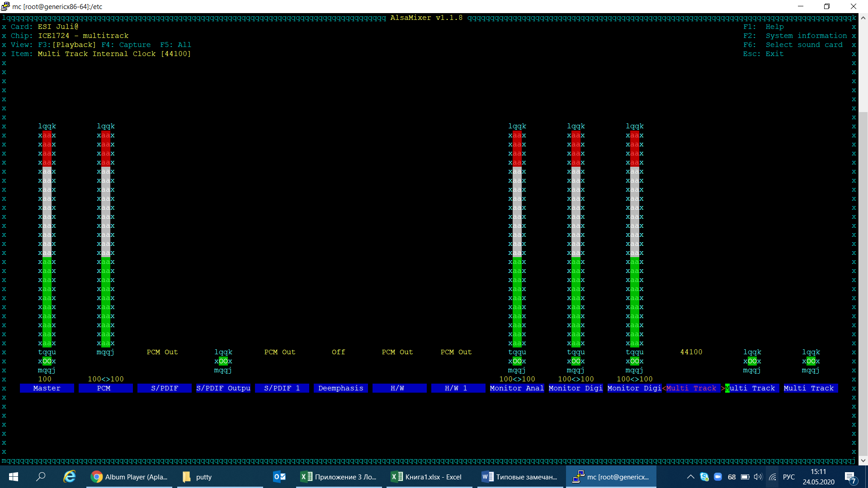Show hidden tray icons chevron
The height and width of the screenshot is (488, 868).
[690, 477]
